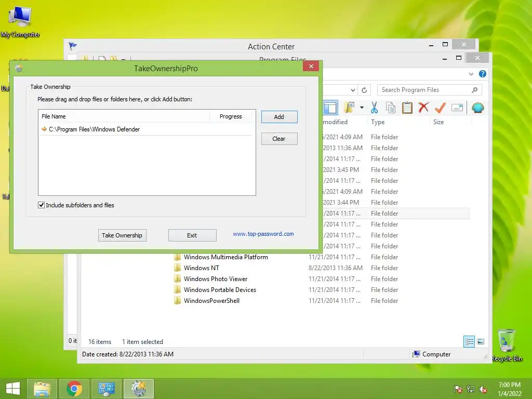Image resolution: width=532 pixels, height=399 pixels.
Task: Click the red X Delete icon in Explorer
Action: (423, 107)
